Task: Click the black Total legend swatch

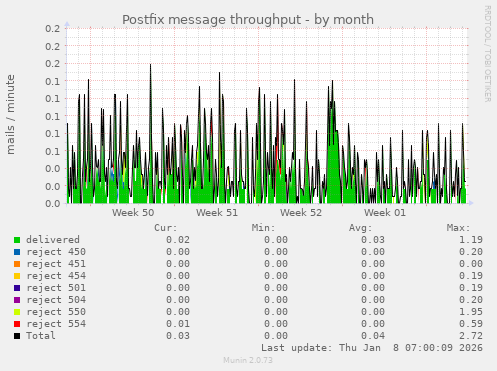Action: click(x=17, y=336)
